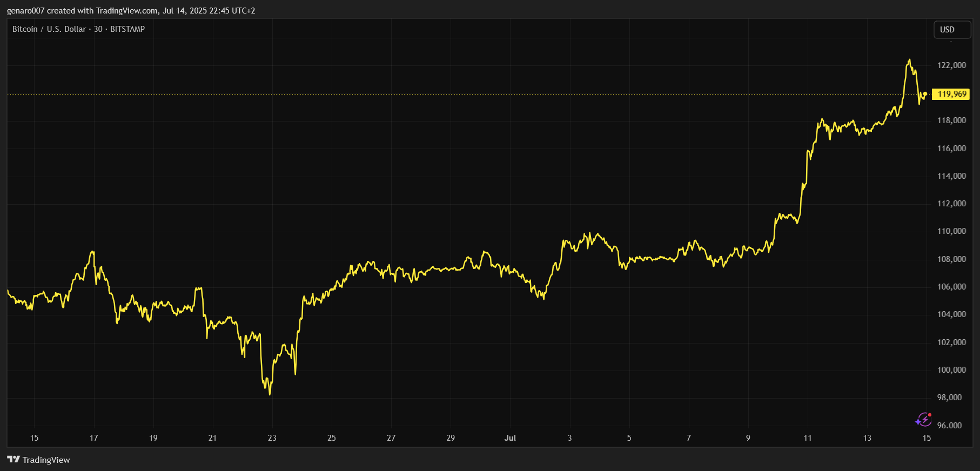This screenshot has height=471, width=980.
Task: Click the 100,000 price axis label
Action: pos(951,370)
